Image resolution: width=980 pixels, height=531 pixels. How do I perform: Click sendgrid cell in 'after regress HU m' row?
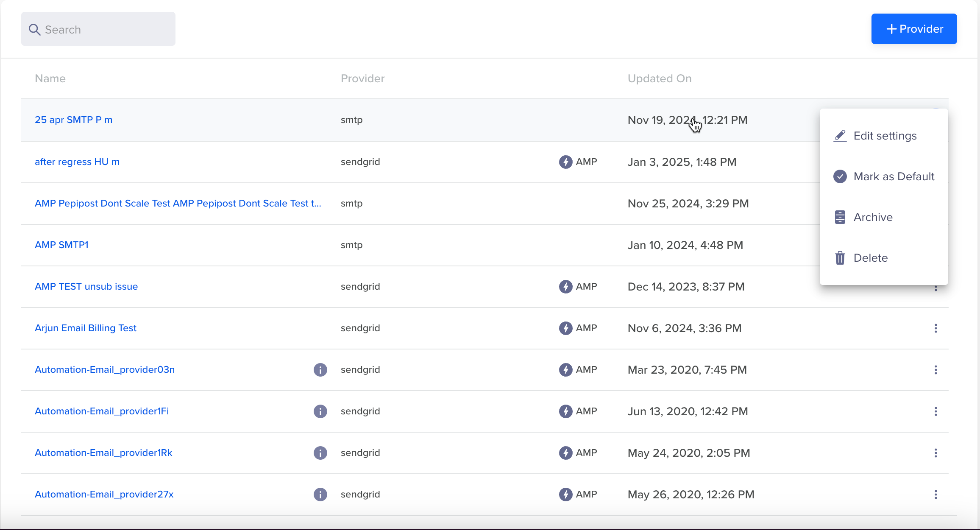(360, 162)
